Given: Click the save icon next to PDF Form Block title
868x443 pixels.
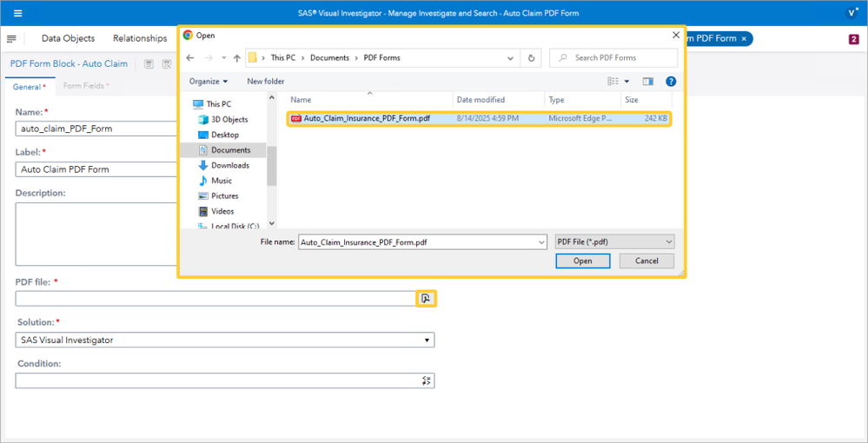Looking at the screenshot, I should [x=149, y=64].
